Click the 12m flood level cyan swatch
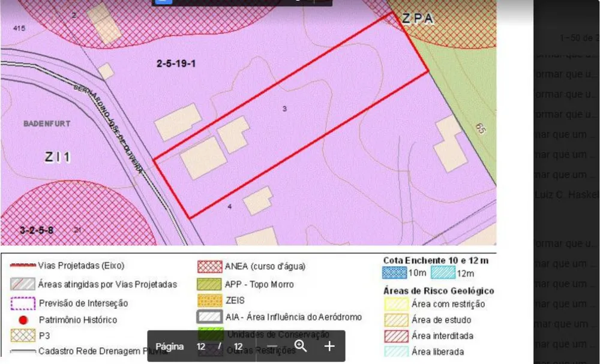The height and width of the screenshot is (364, 600). 443,273
